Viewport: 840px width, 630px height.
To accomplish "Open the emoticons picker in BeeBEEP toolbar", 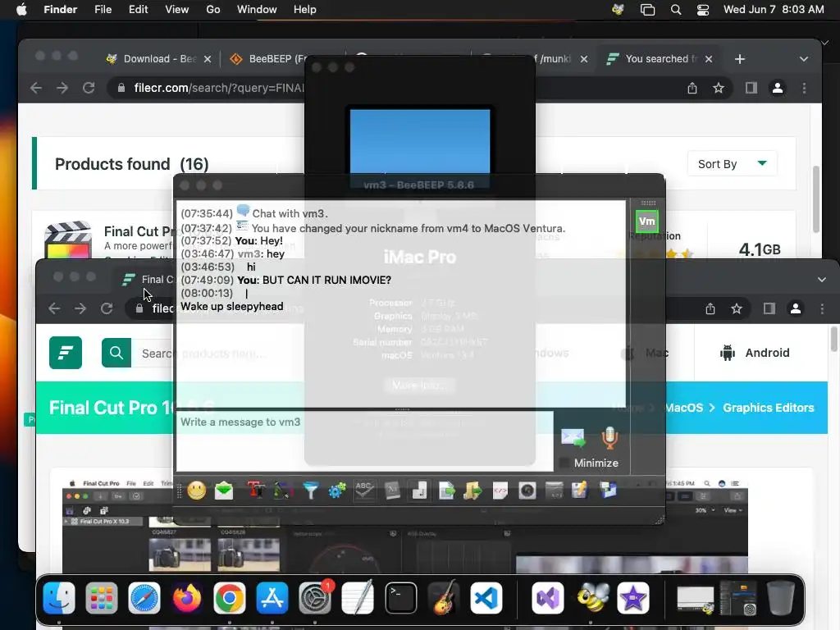I will [x=197, y=491].
